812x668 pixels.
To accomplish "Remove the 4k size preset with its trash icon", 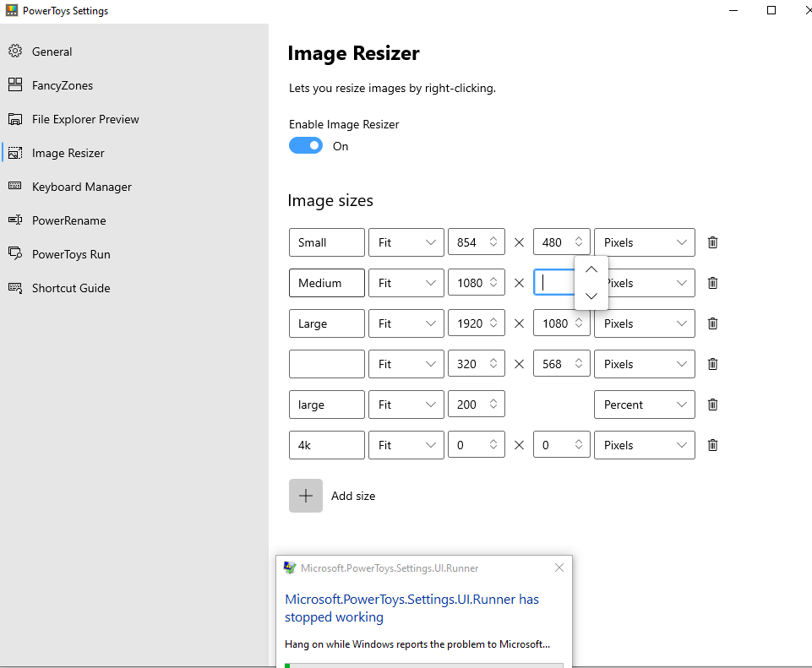I will pyautogui.click(x=712, y=445).
